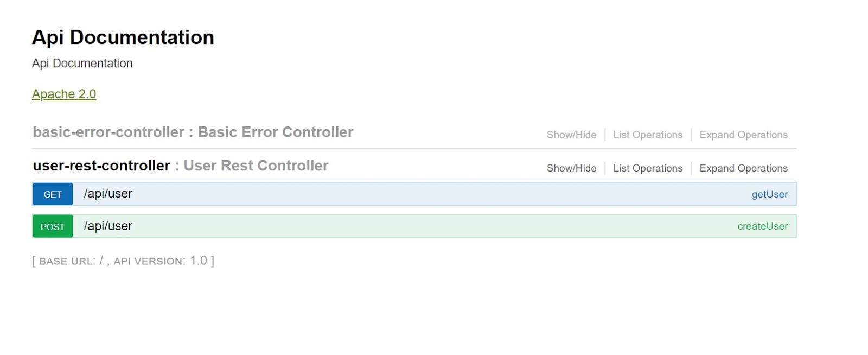Click the User Rest Controller description text
868x355 pixels.
pos(256,166)
